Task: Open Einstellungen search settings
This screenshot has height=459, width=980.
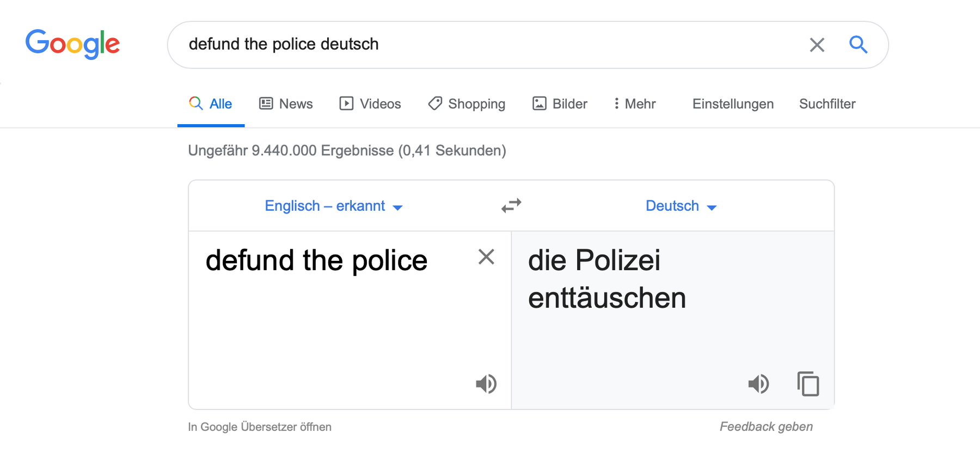Action: coord(733,103)
